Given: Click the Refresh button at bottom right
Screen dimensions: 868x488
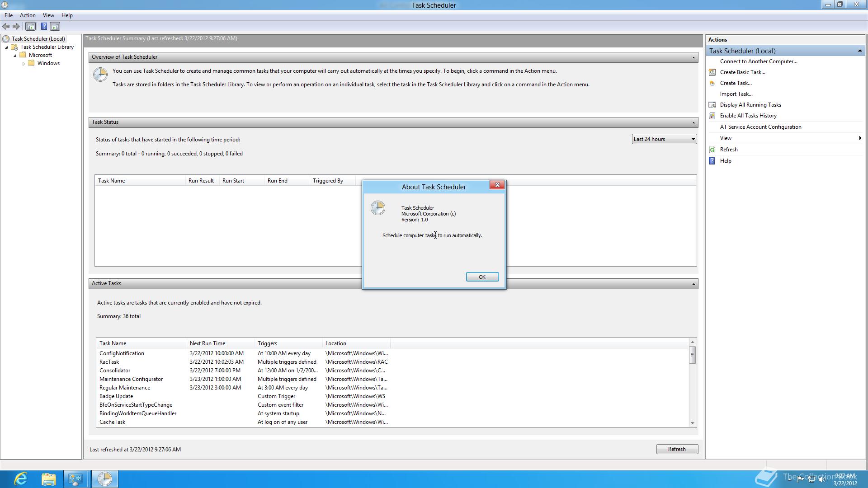Looking at the screenshot, I should tap(677, 449).
